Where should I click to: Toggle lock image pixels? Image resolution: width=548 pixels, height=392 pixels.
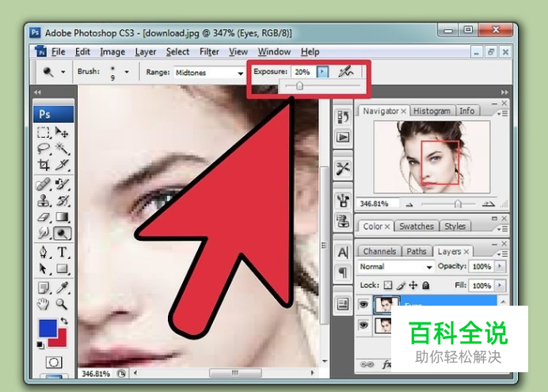click(401, 285)
